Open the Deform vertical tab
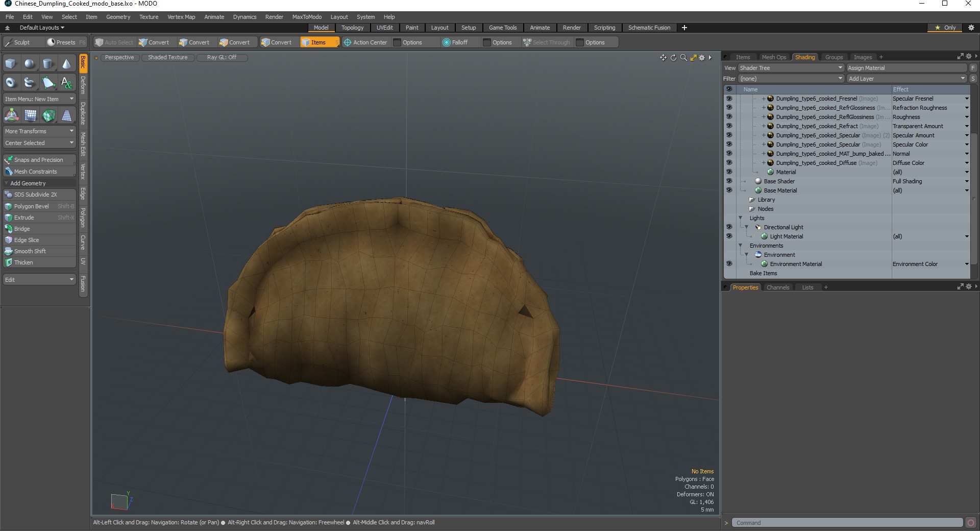The width and height of the screenshot is (980, 531). pyautogui.click(x=83, y=85)
